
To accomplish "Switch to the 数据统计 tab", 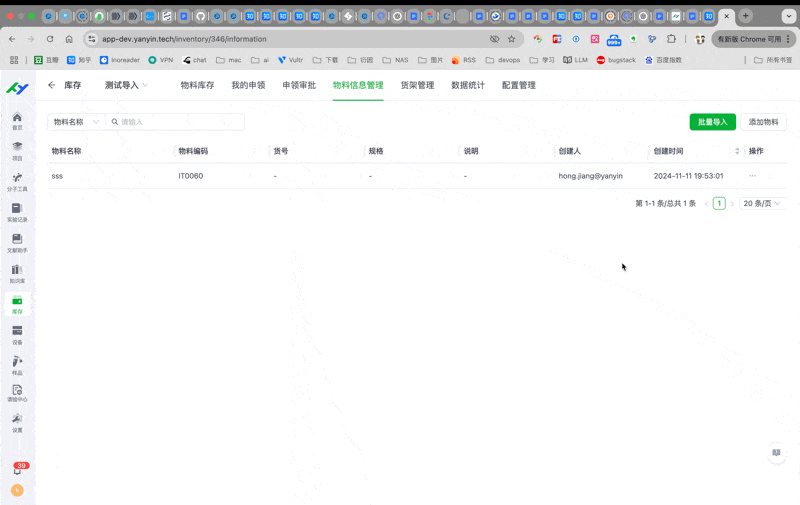I will tap(468, 85).
